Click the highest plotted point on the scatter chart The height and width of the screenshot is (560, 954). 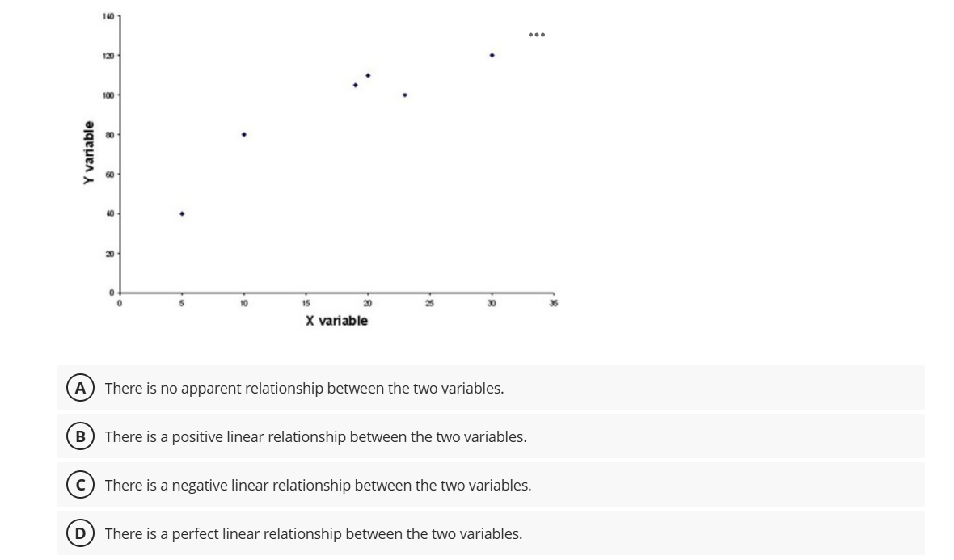[491, 55]
